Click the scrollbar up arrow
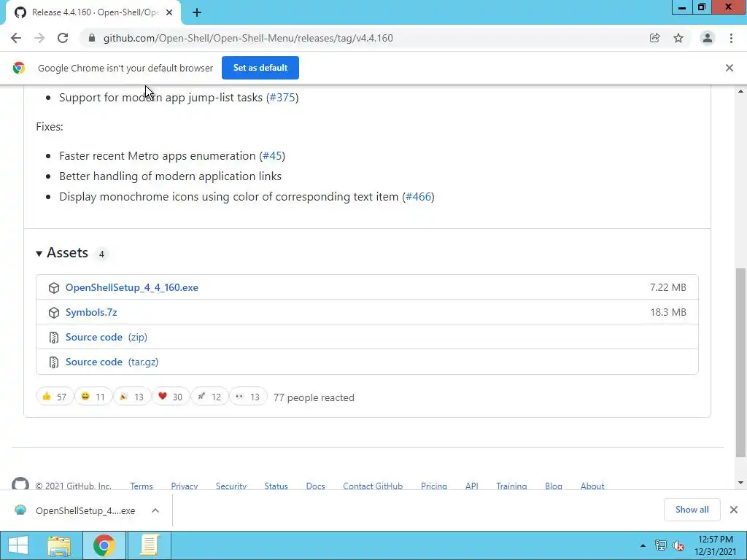The height and width of the screenshot is (560, 747). pyautogui.click(x=741, y=91)
